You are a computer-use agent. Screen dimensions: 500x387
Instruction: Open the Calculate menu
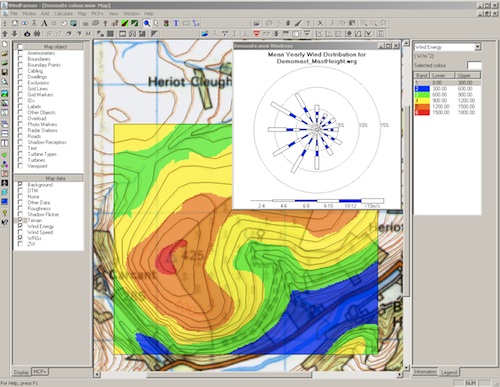click(x=63, y=14)
